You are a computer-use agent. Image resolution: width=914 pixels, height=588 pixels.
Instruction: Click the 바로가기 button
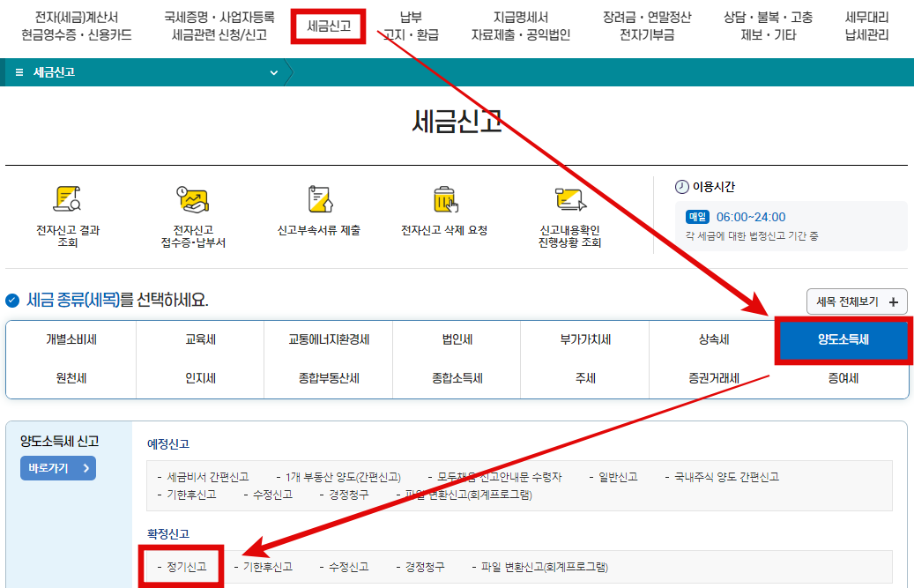pyautogui.click(x=57, y=468)
